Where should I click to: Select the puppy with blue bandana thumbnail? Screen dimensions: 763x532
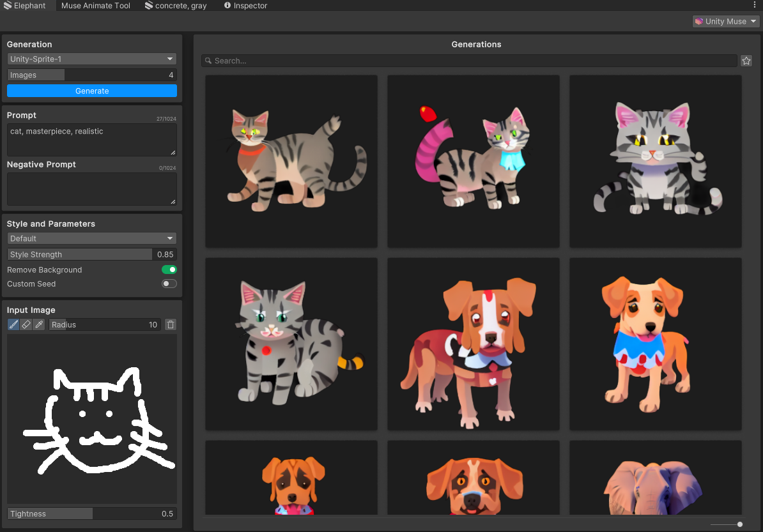[656, 344]
